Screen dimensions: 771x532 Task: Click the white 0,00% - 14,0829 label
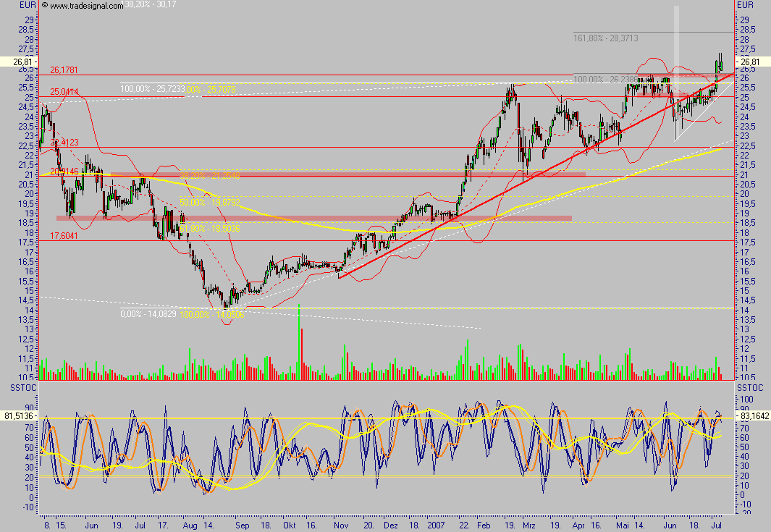pyautogui.click(x=148, y=313)
